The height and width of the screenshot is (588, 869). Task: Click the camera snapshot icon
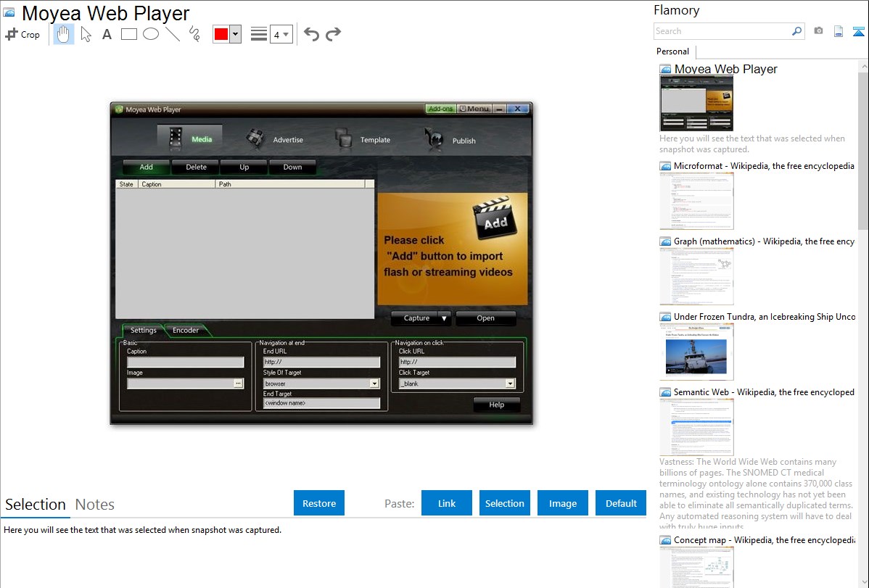818,31
